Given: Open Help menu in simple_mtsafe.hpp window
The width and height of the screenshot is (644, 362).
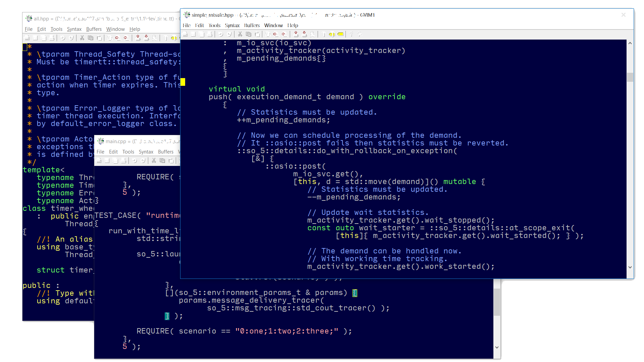Looking at the screenshot, I should click(x=293, y=25).
